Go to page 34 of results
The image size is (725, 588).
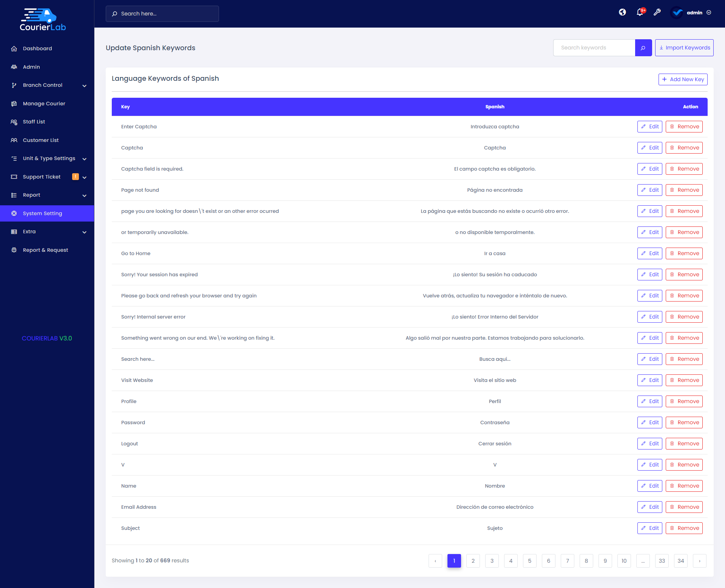680,561
